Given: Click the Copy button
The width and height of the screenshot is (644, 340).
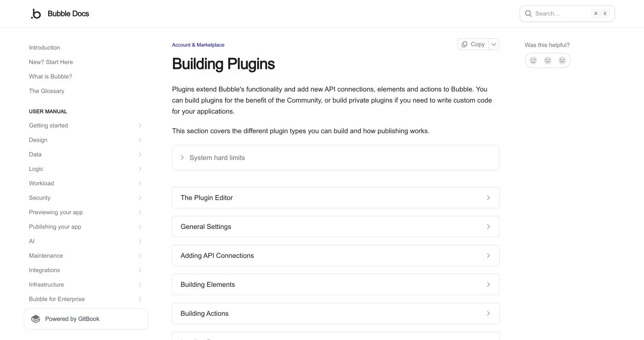Looking at the screenshot, I should [473, 44].
